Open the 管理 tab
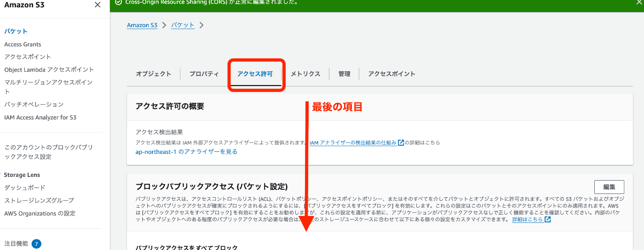The image size is (644, 250). click(x=344, y=74)
